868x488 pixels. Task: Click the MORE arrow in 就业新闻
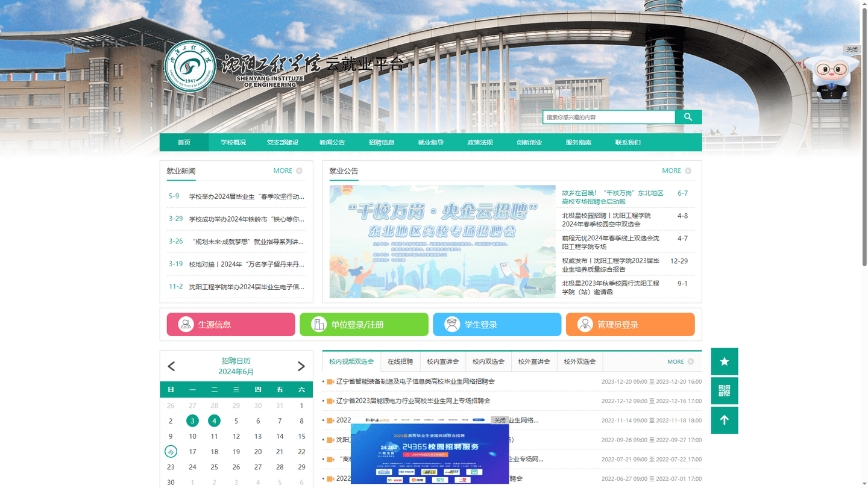point(300,171)
